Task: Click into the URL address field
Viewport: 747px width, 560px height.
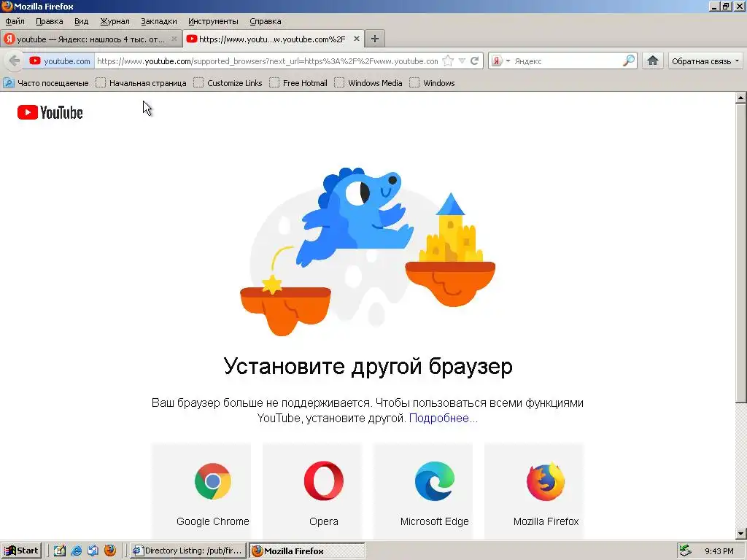Action: point(267,61)
